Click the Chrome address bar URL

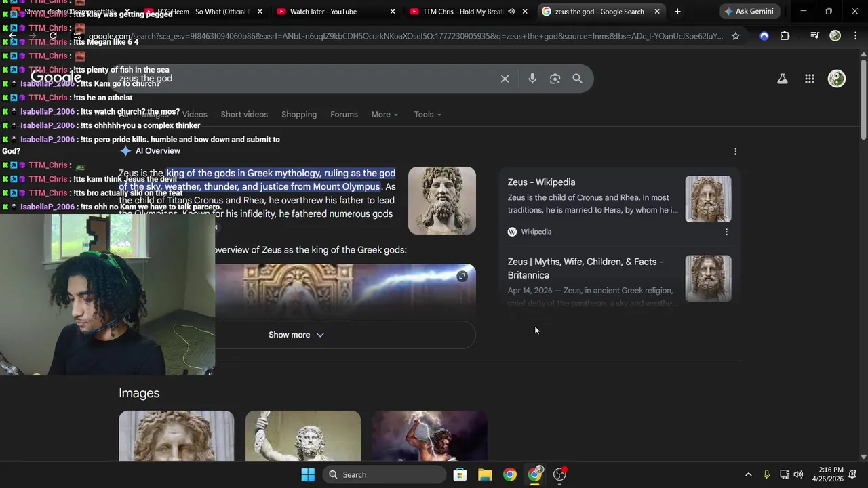click(406, 36)
